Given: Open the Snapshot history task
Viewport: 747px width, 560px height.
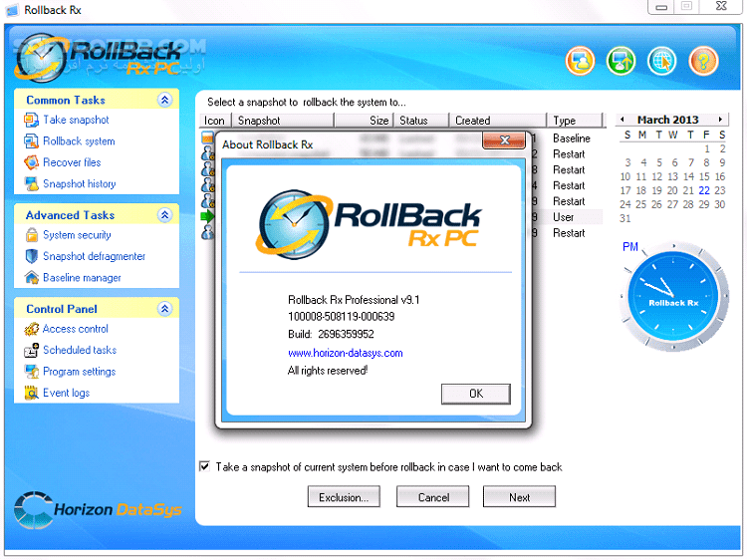Looking at the screenshot, I should 80,184.
